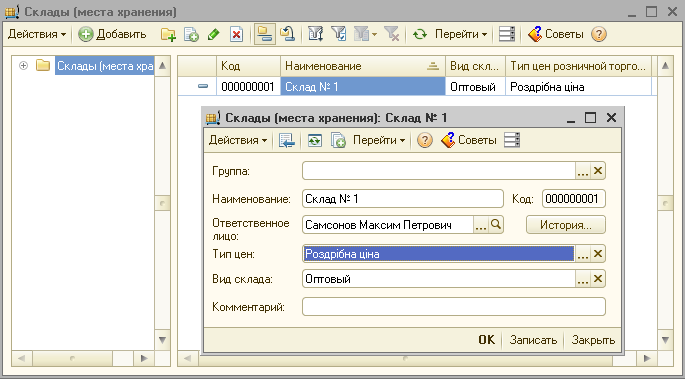The width and height of the screenshot is (685, 379).
Task: Click the Группа input field
Action: 439,171
